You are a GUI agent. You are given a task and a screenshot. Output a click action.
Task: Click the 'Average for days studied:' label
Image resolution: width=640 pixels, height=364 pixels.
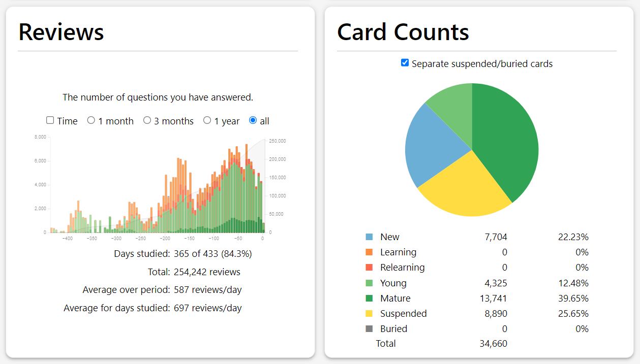click(117, 308)
